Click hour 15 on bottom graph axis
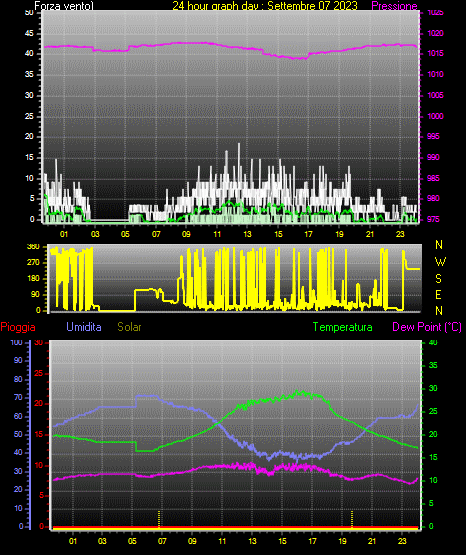 [x=282, y=541]
